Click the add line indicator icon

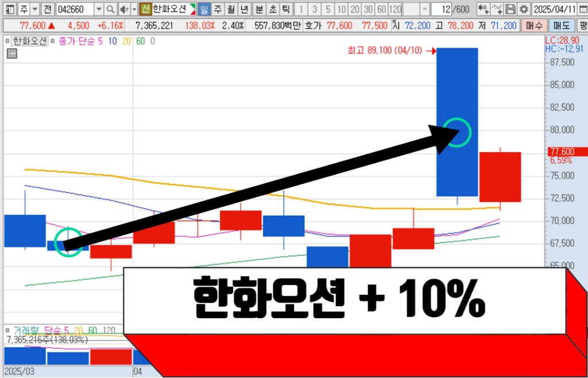(x=497, y=9)
